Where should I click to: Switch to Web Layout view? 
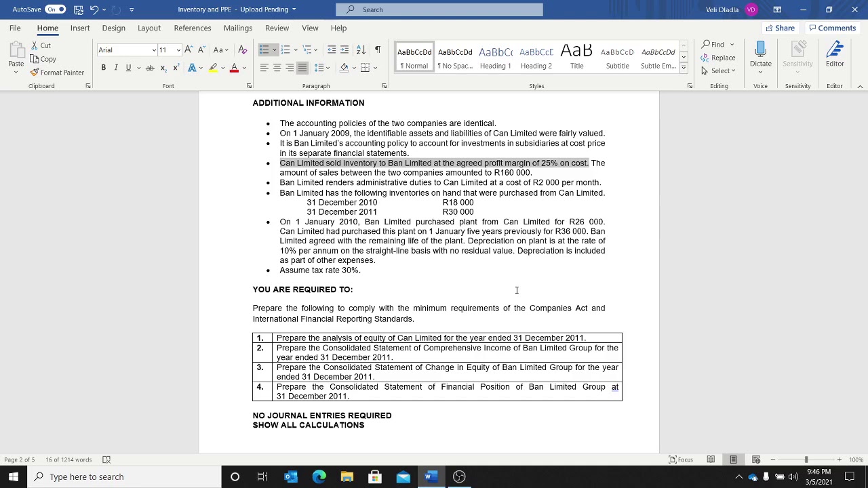coord(755,460)
